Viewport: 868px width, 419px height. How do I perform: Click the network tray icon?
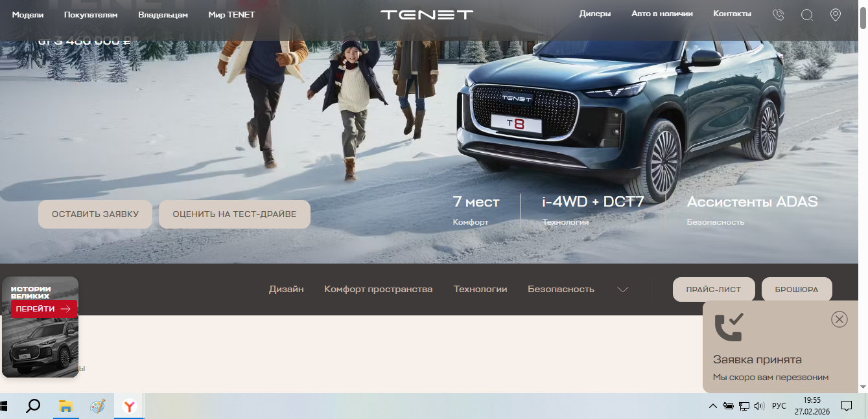[744, 406]
